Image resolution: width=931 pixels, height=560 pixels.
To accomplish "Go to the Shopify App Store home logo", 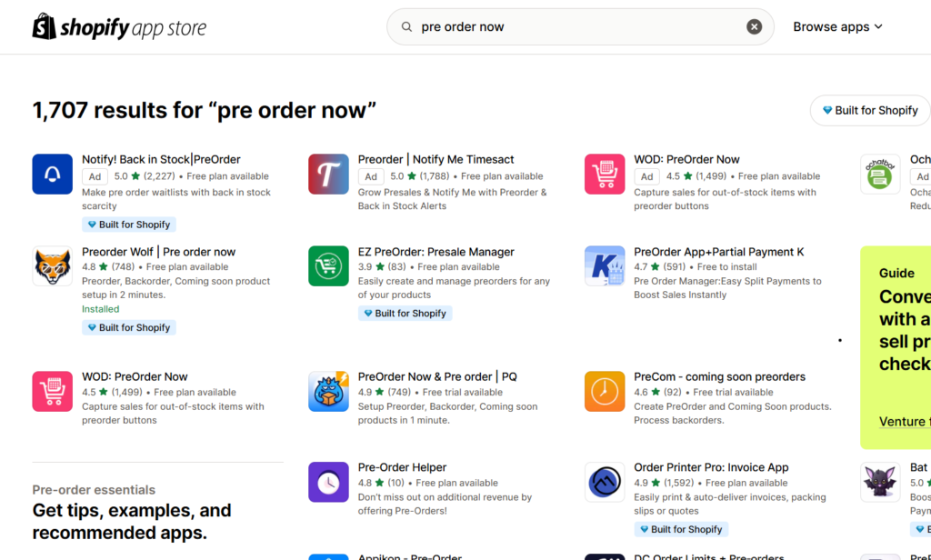I will point(119,26).
